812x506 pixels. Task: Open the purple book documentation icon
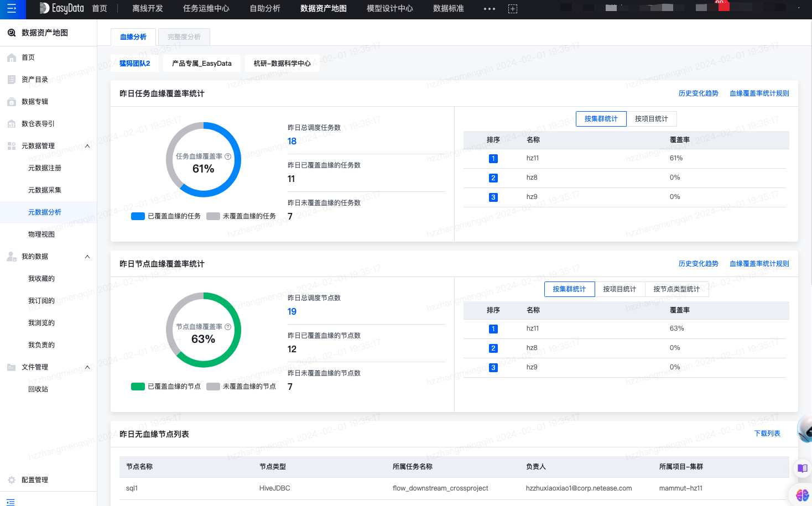point(802,468)
